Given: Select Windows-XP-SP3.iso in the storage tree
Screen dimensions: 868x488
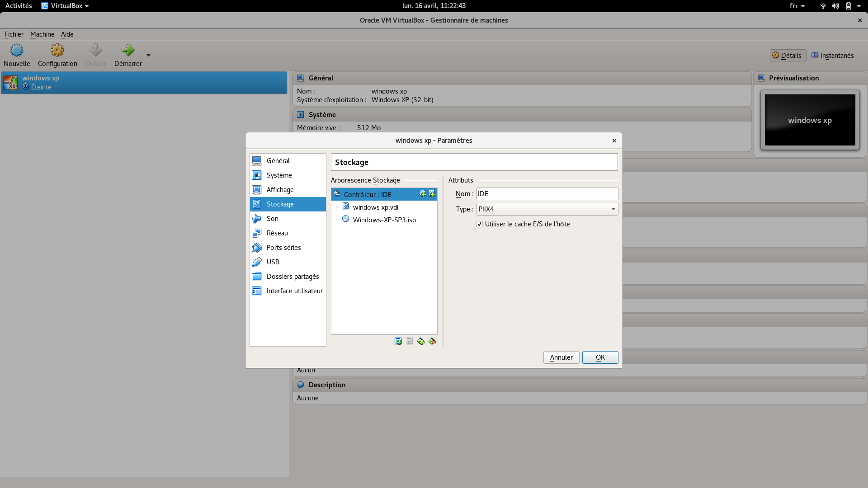Looking at the screenshot, I should click(x=384, y=220).
